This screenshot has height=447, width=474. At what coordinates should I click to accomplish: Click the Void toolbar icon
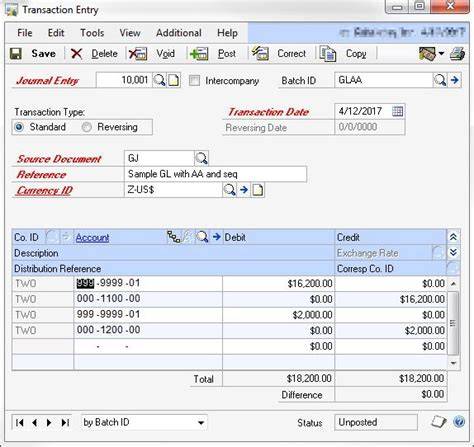point(138,54)
